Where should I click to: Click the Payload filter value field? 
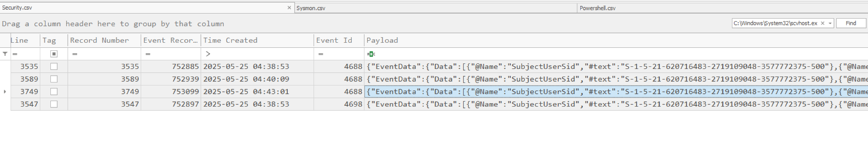point(622,54)
